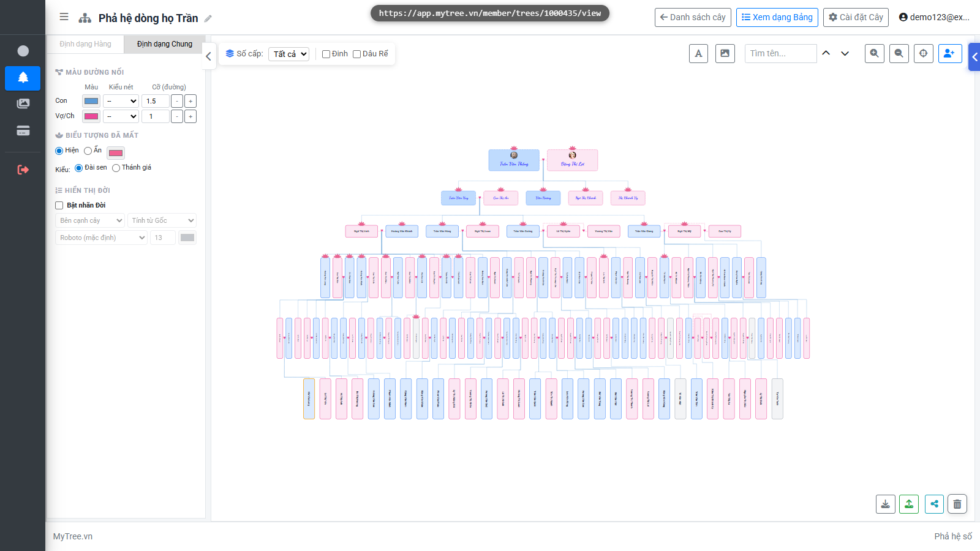980x551 pixels.
Task: Enable Bật nhãn Đời checkbox
Action: click(59, 206)
